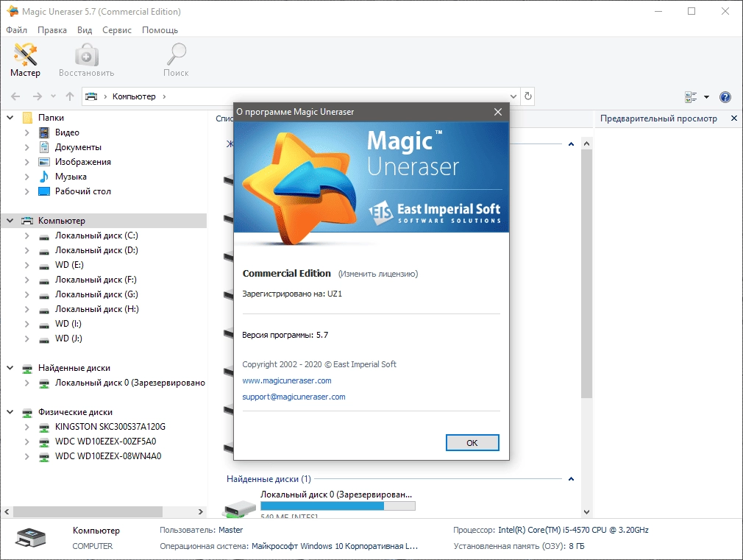The width and height of the screenshot is (743, 560).
Task: Expand the Видео tree node
Action: 27,132
